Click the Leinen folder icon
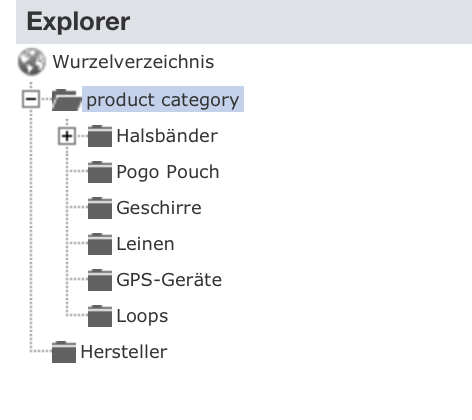Viewport: 472px width, 420px height. 100,244
